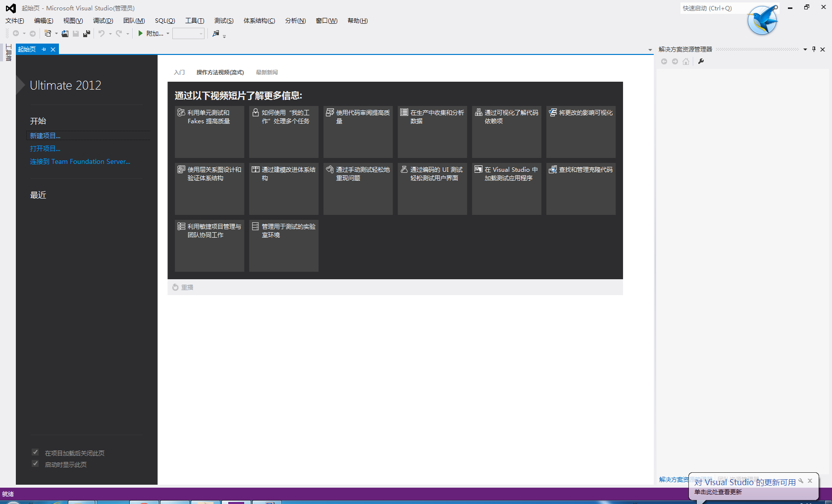Start debugging with the green 附加 button
The image size is (832, 504).
[151, 34]
